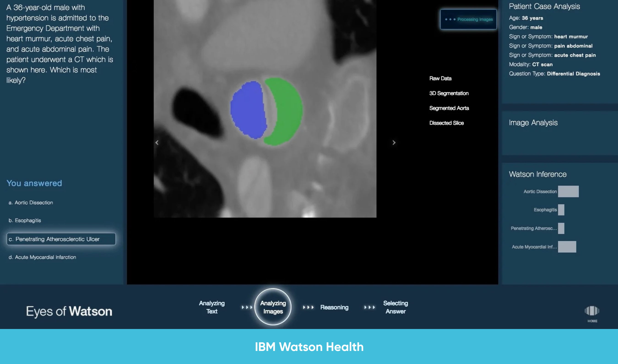Image resolution: width=618 pixels, height=364 pixels.
Task: Click the 'heart murmur' symptom line
Action: click(548, 37)
